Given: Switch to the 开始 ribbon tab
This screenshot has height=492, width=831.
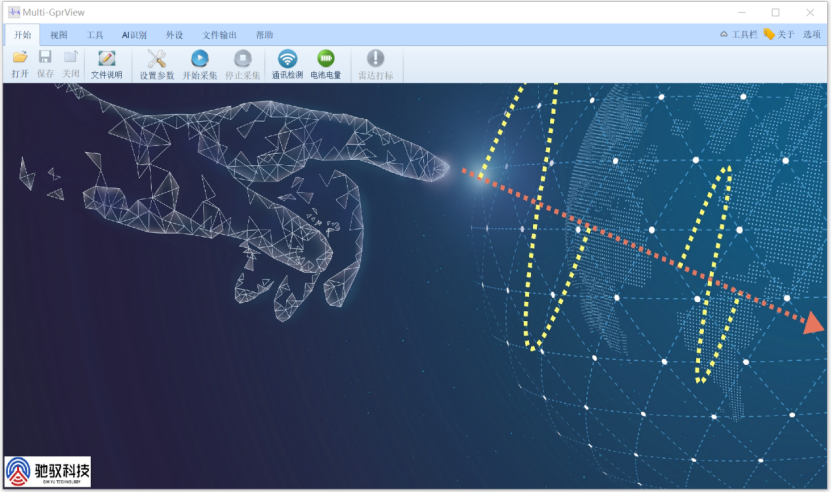Looking at the screenshot, I should pyautogui.click(x=22, y=35).
